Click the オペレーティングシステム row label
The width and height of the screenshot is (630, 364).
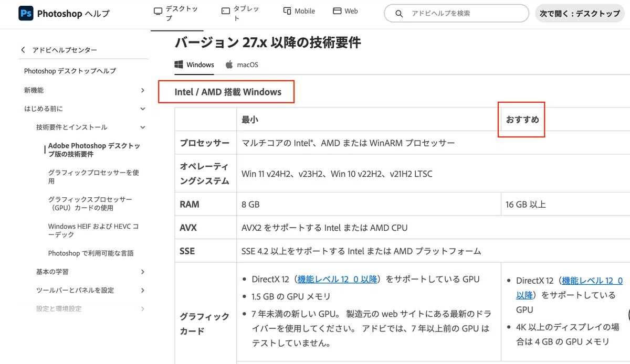pos(205,174)
